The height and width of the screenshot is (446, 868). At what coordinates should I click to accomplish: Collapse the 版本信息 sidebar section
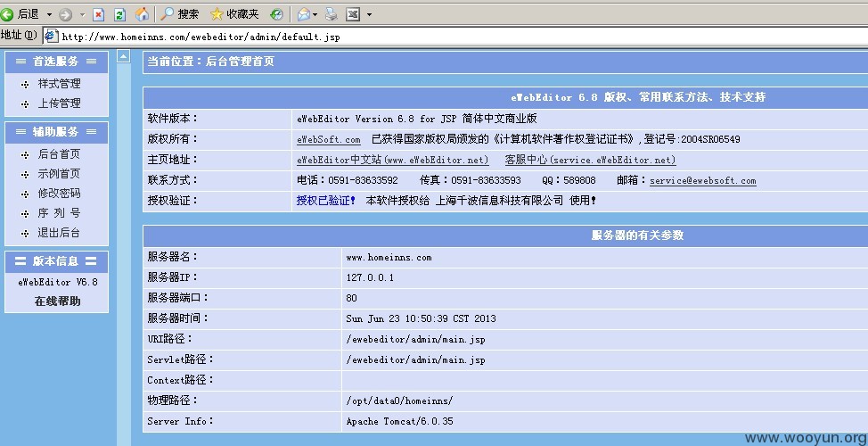point(56,261)
